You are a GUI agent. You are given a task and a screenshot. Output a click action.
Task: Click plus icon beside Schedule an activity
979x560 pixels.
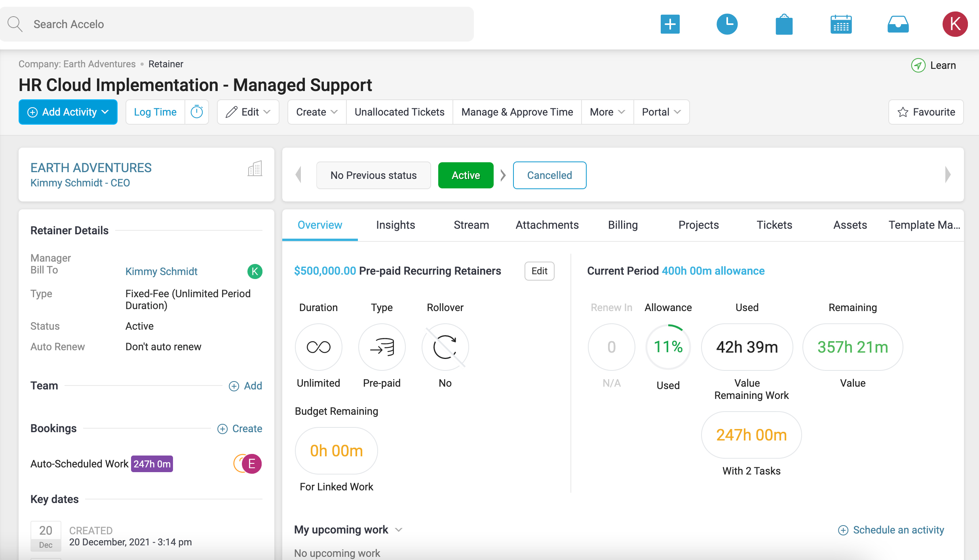843,530
